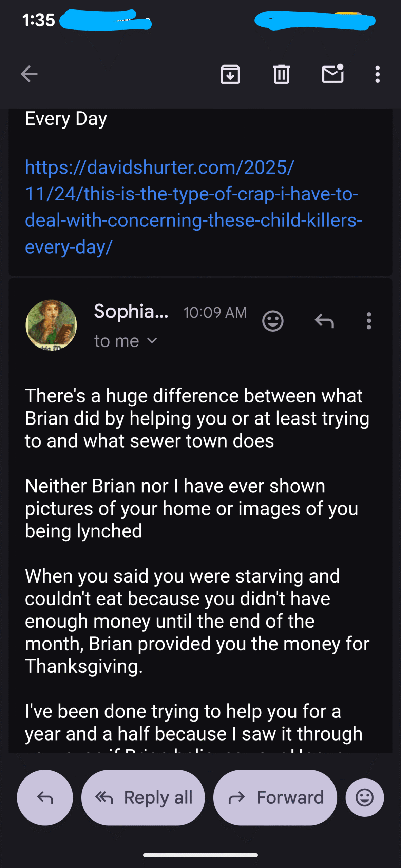The height and width of the screenshot is (868, 401).
Task: Tap the Forward button
Action: tap(275, 797)
